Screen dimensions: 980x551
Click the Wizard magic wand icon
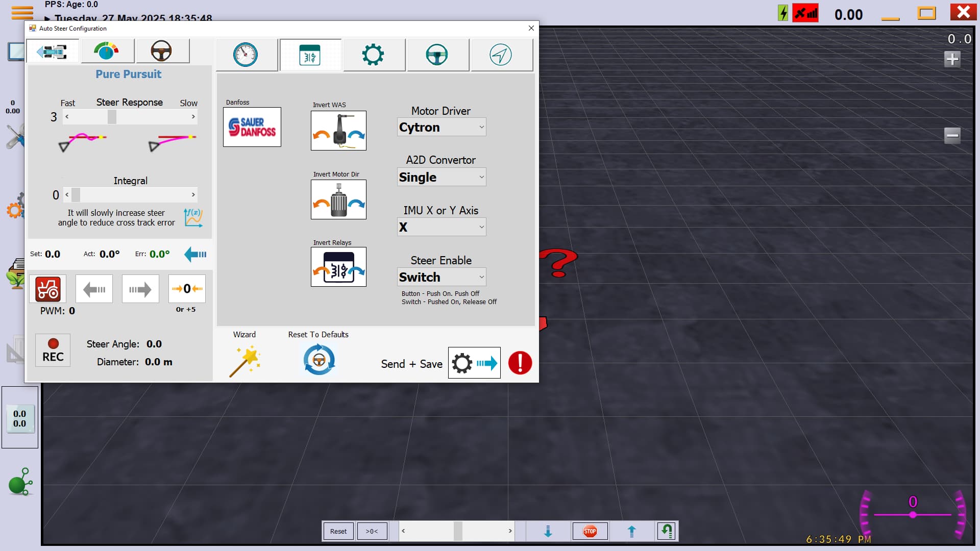245,361
